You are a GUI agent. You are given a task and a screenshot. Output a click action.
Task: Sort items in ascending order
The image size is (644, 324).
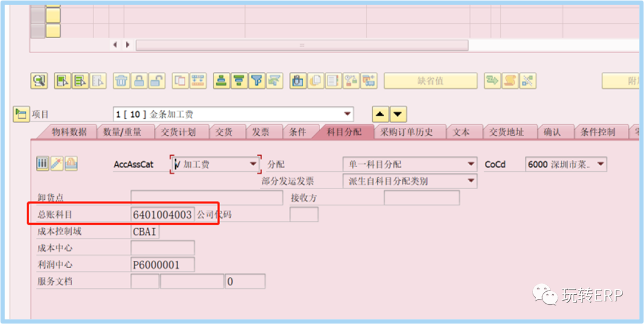coord(222,81)
